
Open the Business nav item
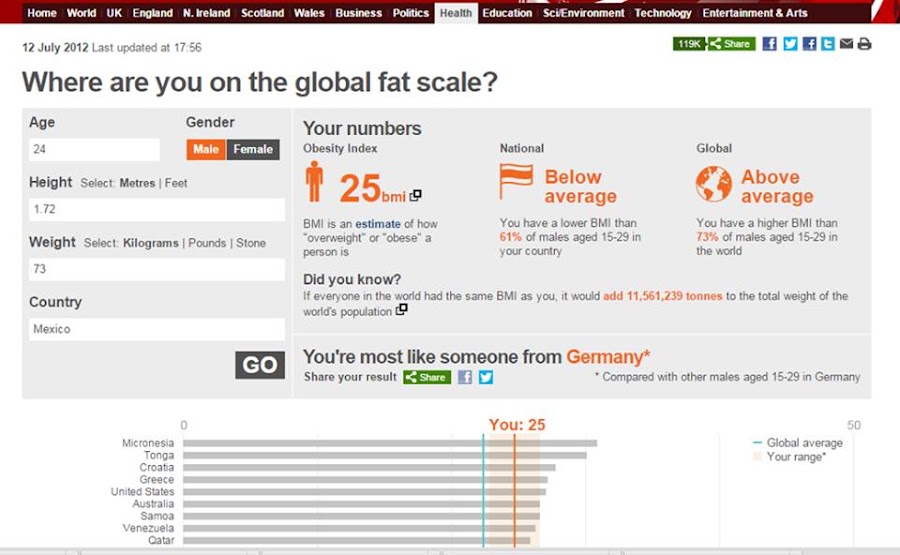point(359,13)
